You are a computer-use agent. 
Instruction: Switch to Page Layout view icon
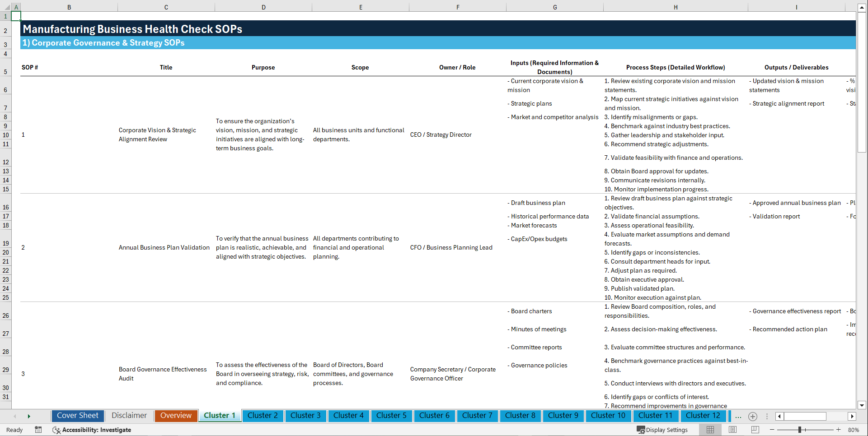(x=732, y=430)
